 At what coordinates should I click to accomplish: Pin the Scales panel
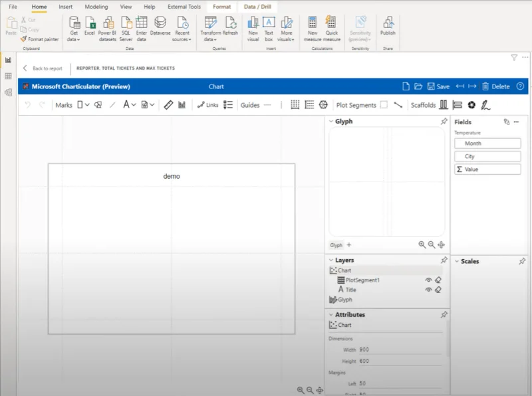[522, 261]
